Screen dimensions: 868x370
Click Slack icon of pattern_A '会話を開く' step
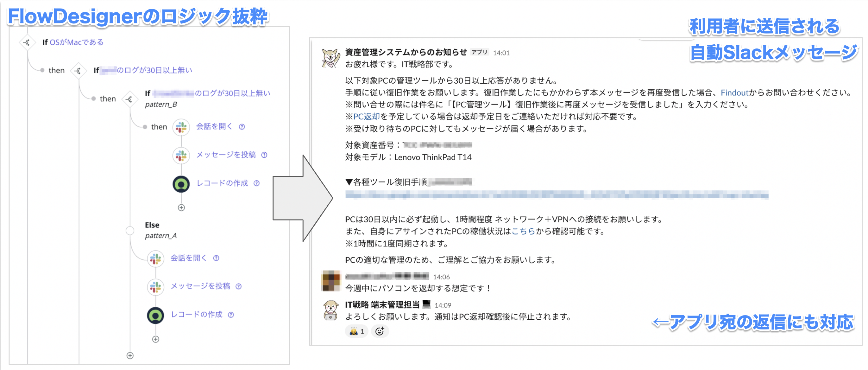coord(156,259)
